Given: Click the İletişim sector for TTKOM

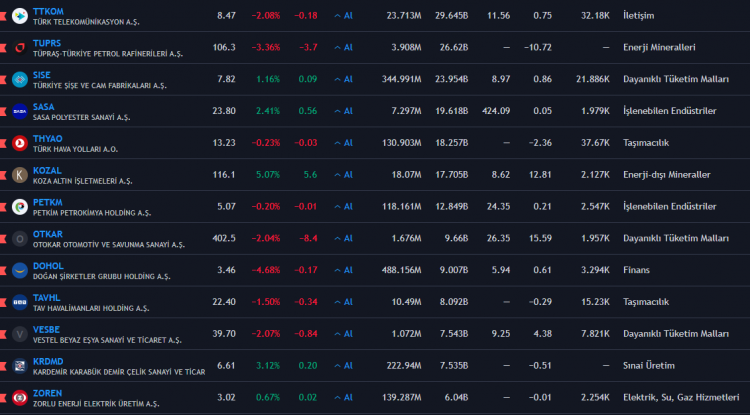Looking at the screenshot, I should (639, 16).
